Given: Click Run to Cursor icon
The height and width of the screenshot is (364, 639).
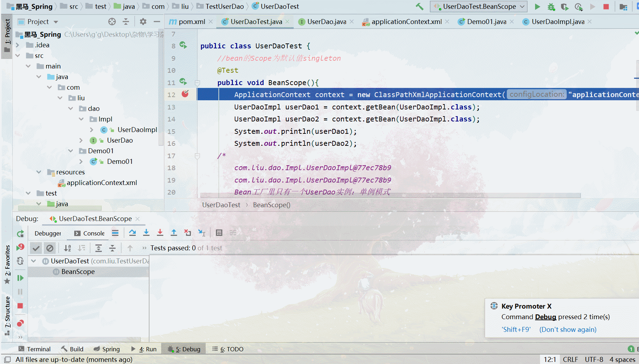Looking at the screenshot, I should point(202,233).
